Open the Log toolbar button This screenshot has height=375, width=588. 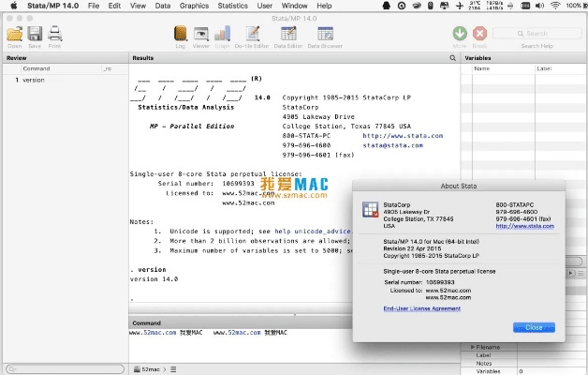coord(181,35)
